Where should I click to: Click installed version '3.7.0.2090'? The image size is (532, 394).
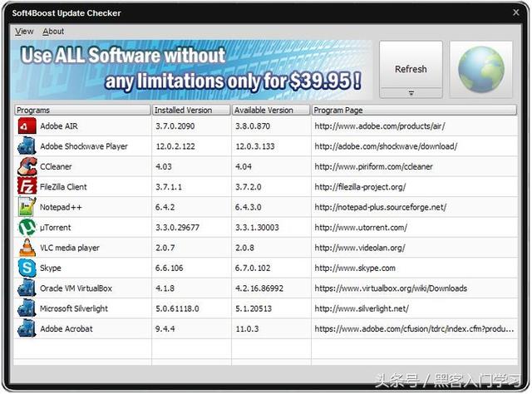click(x=175, y=126)
